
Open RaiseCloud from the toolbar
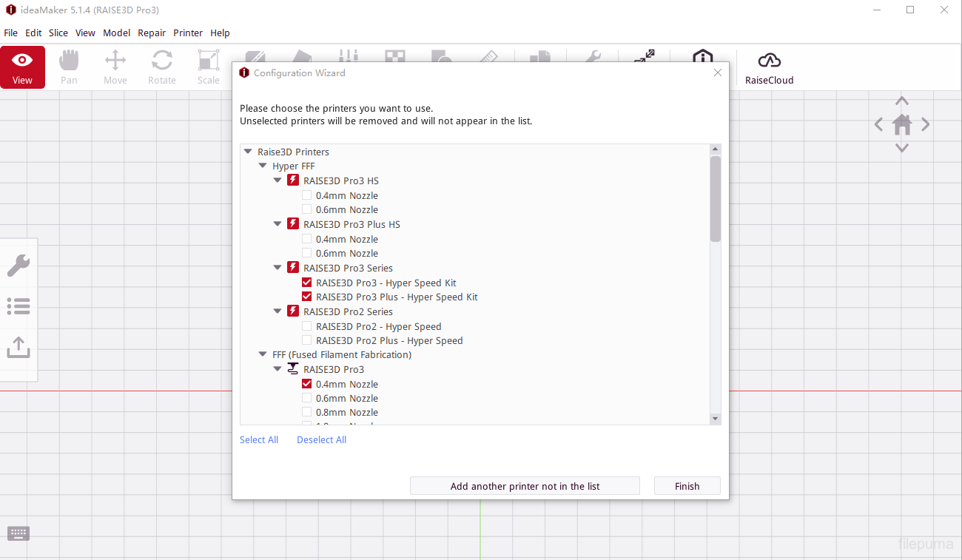[x=769, y=67]
